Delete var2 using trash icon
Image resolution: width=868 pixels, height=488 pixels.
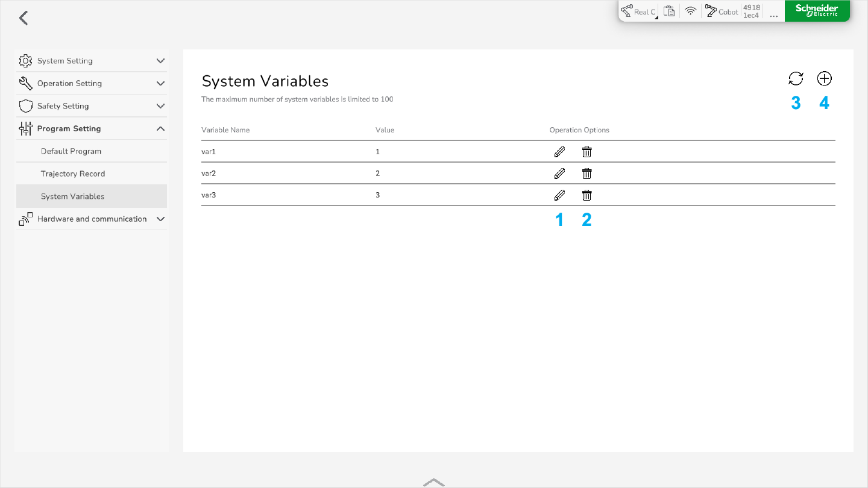coord(587,174)
